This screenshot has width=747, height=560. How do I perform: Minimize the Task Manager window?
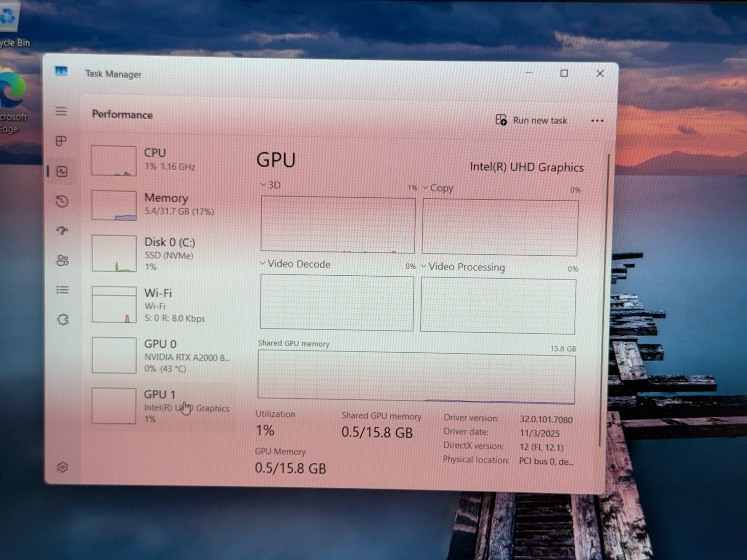click(529, 73)
